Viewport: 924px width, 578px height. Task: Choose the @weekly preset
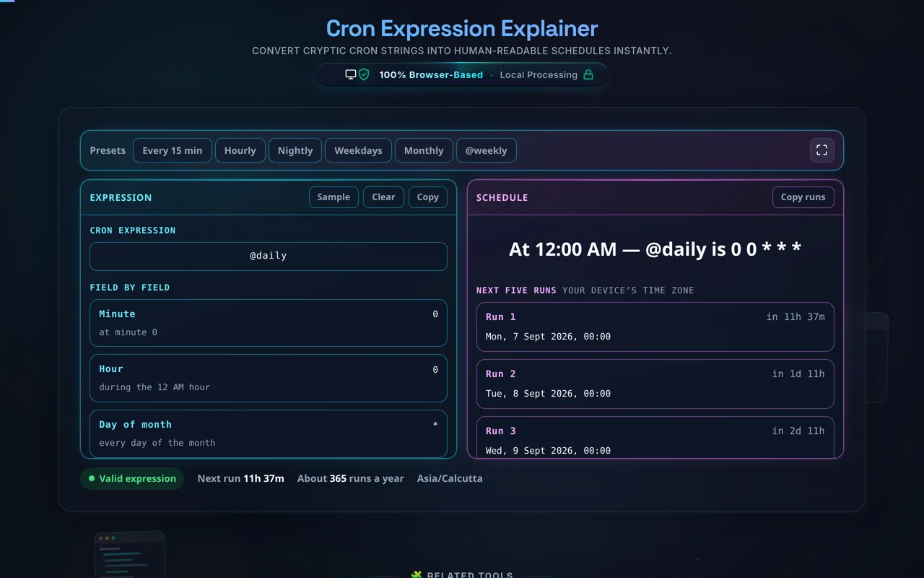click(486, 150)
